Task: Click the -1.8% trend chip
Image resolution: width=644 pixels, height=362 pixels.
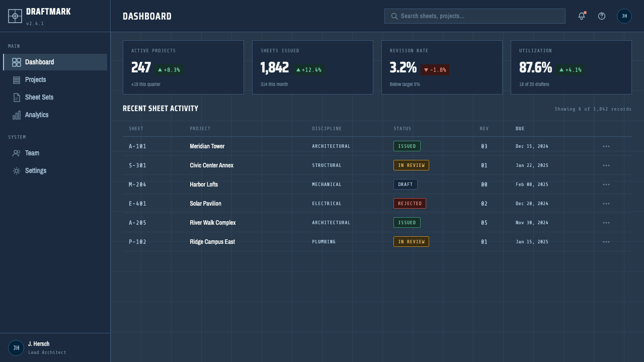Action: [x=435, y=70]
